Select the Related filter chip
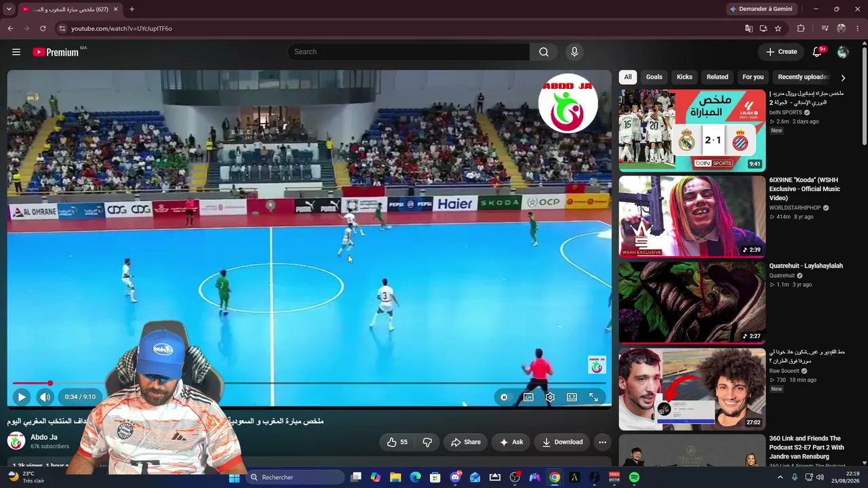This screenshot has height=488, width=868. (x=717, y=77)
